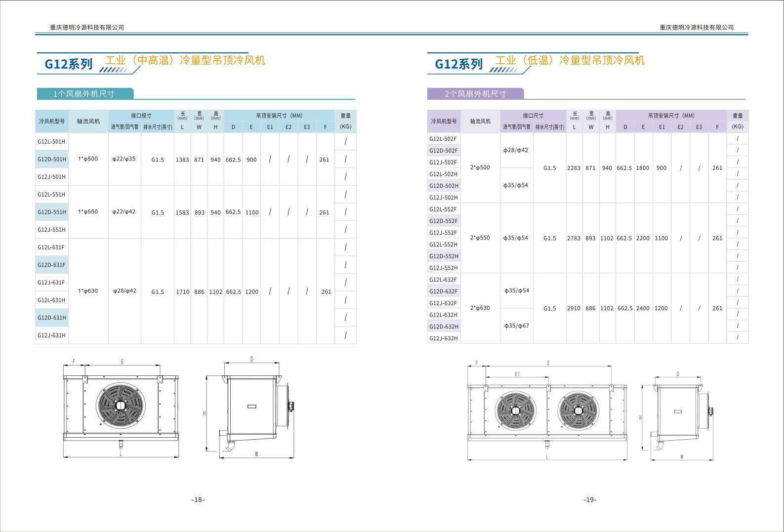Click the page number -19-
The image size is (784, 532).
(590, 500)
